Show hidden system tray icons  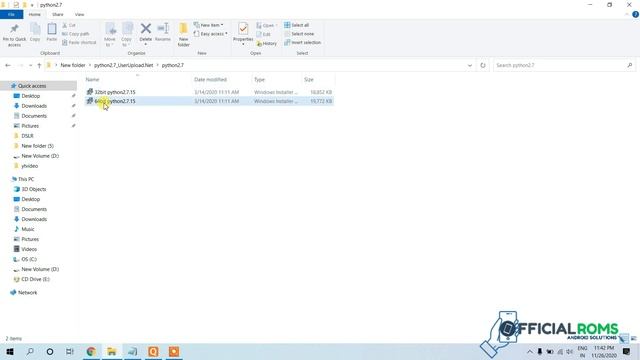coord(530,351)
